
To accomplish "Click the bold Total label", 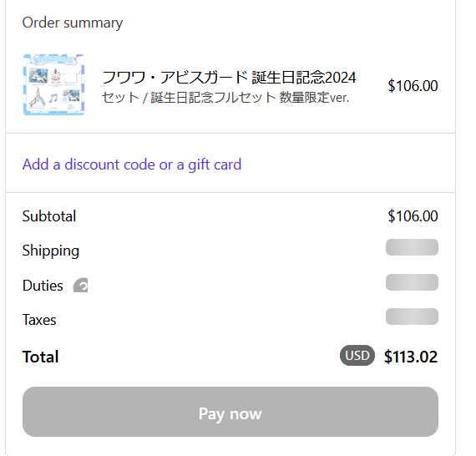I will [x=40, y=357].
